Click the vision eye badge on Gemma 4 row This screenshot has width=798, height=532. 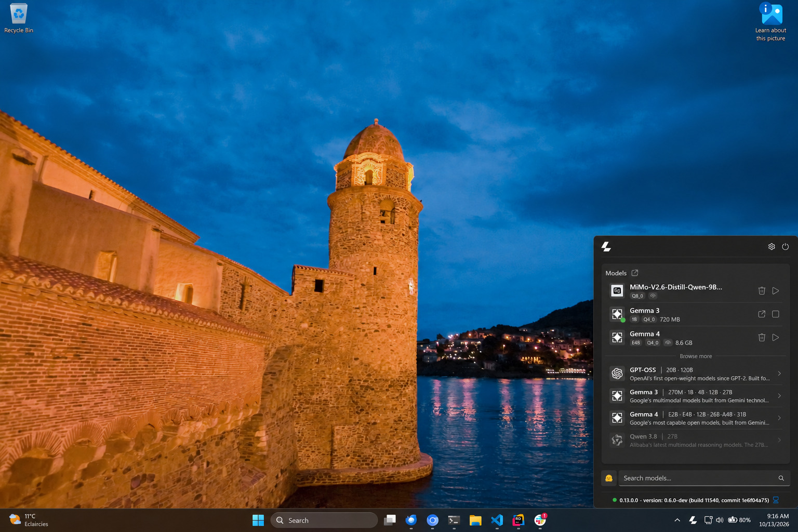click(668, 343)
